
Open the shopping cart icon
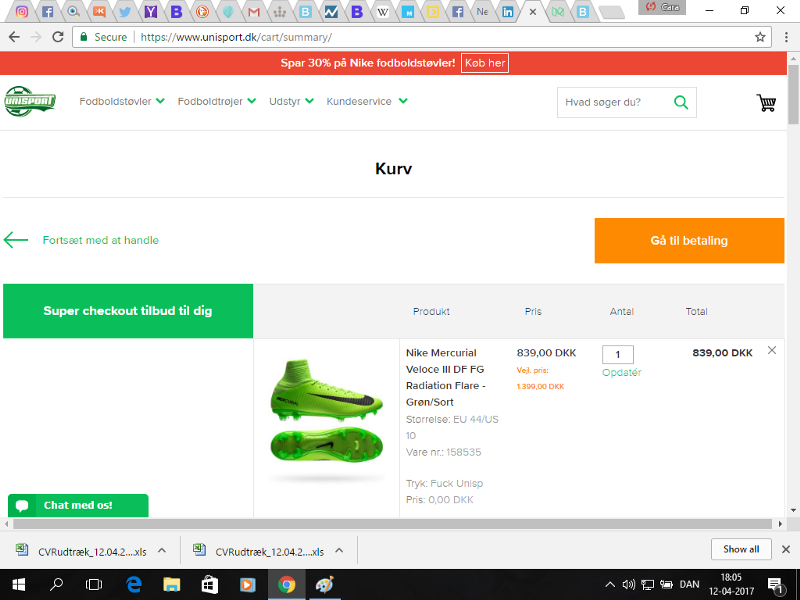(766, 102)
